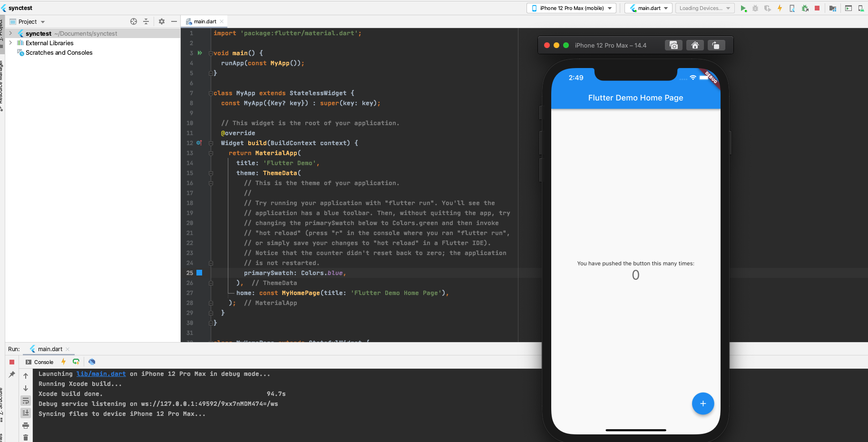Fold ThemeData block at line 15
Viewport: 868px width, 442px height.
(x=211, y=173)
